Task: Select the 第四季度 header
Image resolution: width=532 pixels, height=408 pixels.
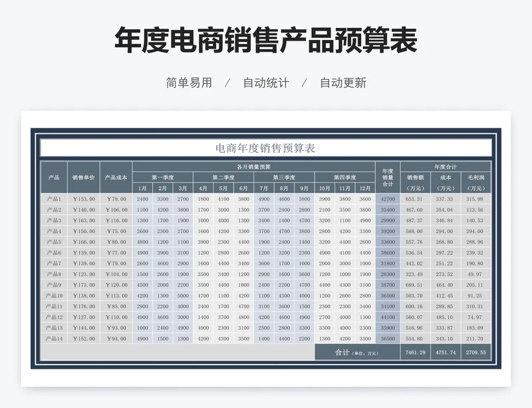Action: (344, 177)
